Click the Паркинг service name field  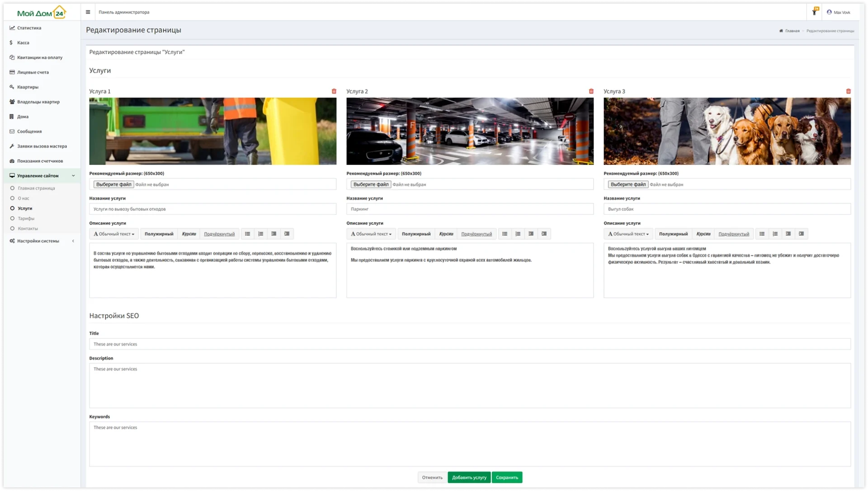[470, 209]
